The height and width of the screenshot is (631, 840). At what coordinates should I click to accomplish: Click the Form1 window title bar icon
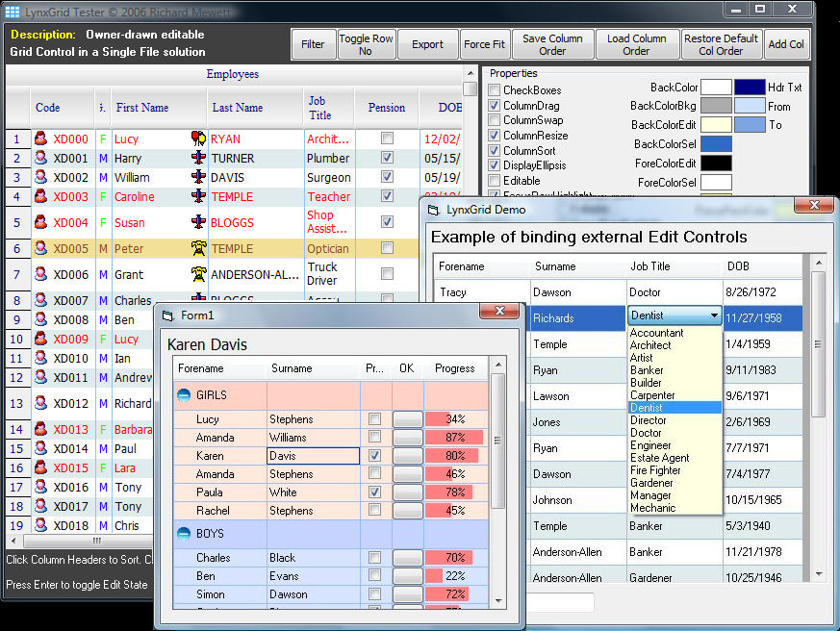[167, 315]
